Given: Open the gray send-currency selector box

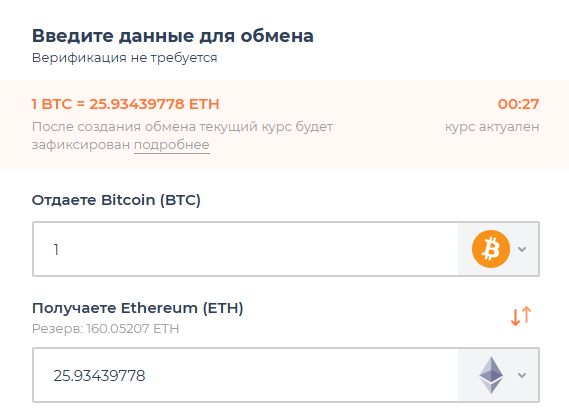Looking at the screenshot, I should (x=498, y=249).
